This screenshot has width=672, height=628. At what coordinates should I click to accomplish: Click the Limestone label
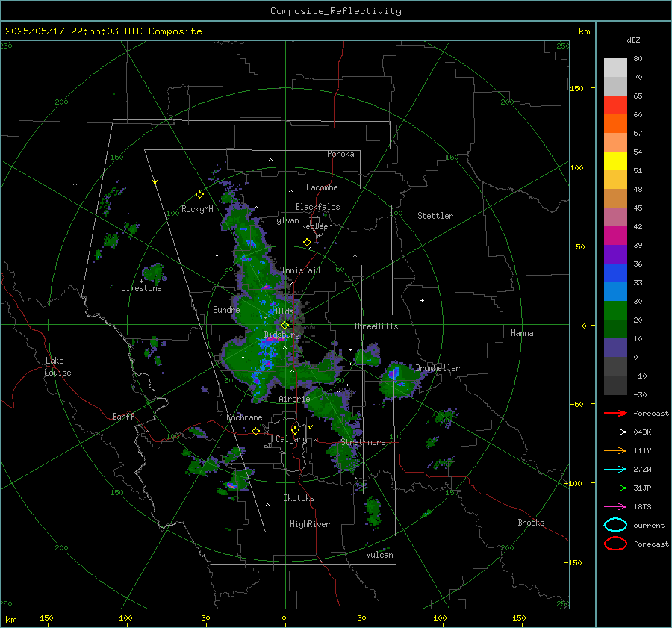tap(141, 288)
